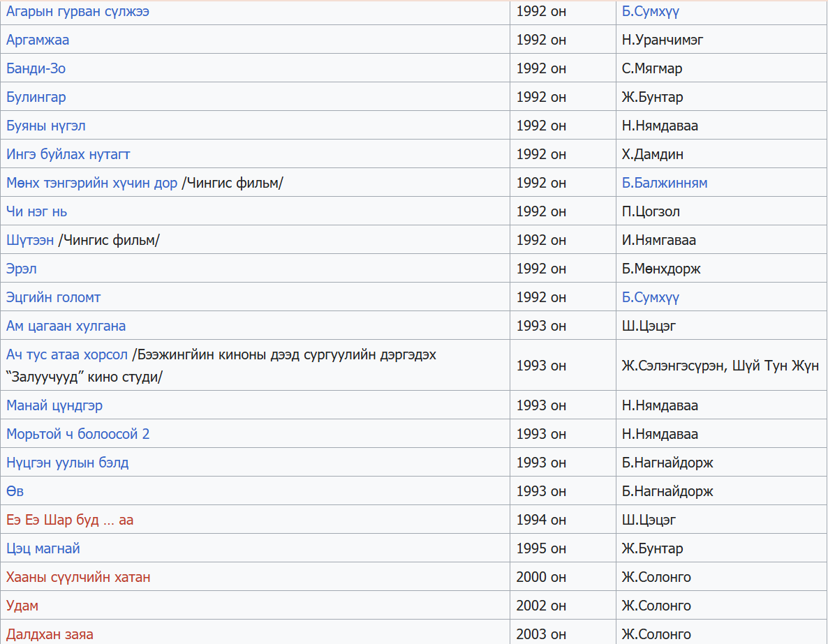Image resolution: width=828 pixels, height=644 pixels.
Task: Select director С.Мягмар text
Action: pyautogui.click(x=652, y=68)
